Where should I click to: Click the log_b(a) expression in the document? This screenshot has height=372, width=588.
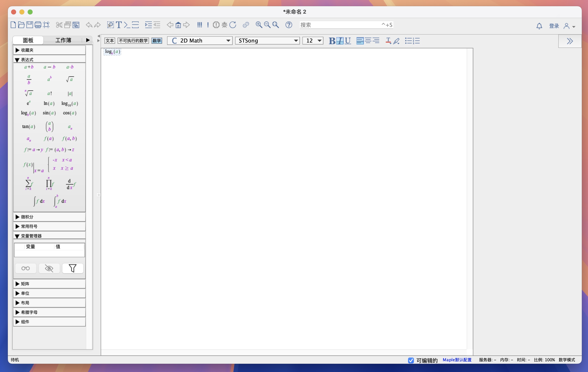[112, 52]
